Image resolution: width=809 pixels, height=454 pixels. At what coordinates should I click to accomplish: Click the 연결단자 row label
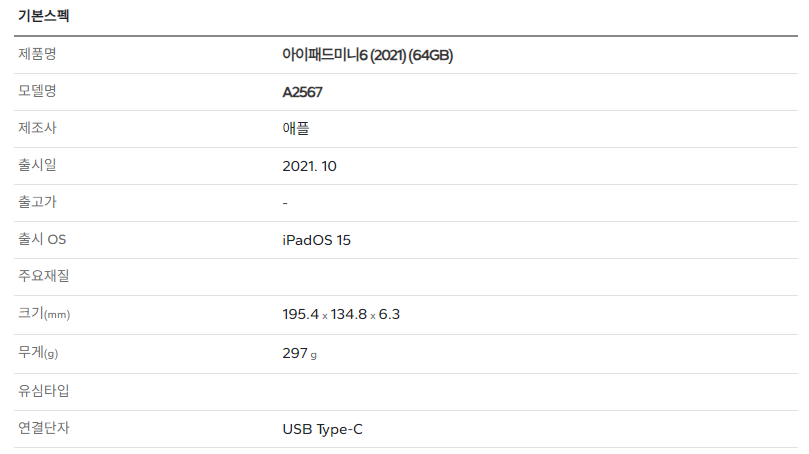(44, 428)
